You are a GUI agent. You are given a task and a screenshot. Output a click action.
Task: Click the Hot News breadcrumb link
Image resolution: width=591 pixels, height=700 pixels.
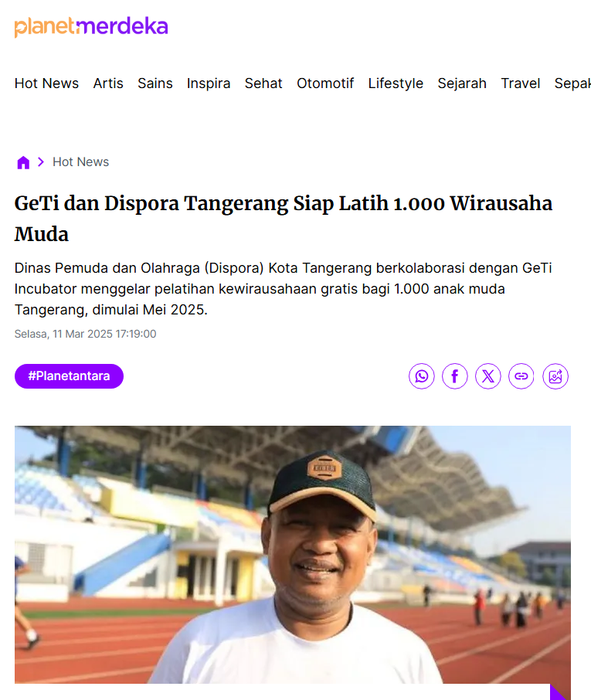click(81, 162)
